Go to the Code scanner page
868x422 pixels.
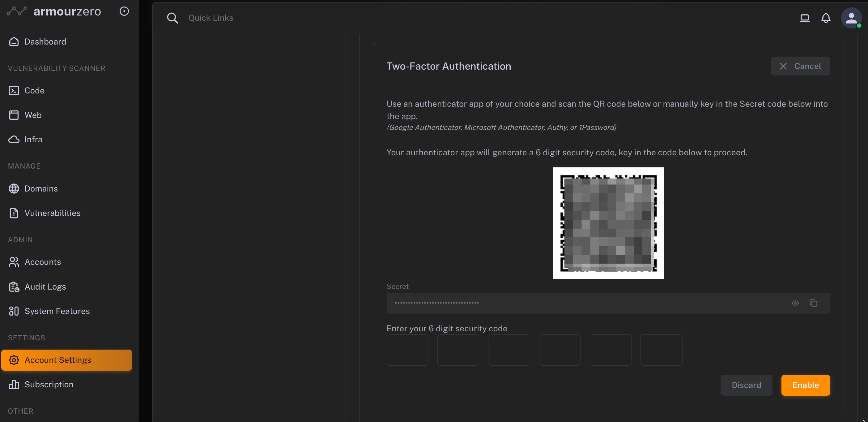click(34, 90)
